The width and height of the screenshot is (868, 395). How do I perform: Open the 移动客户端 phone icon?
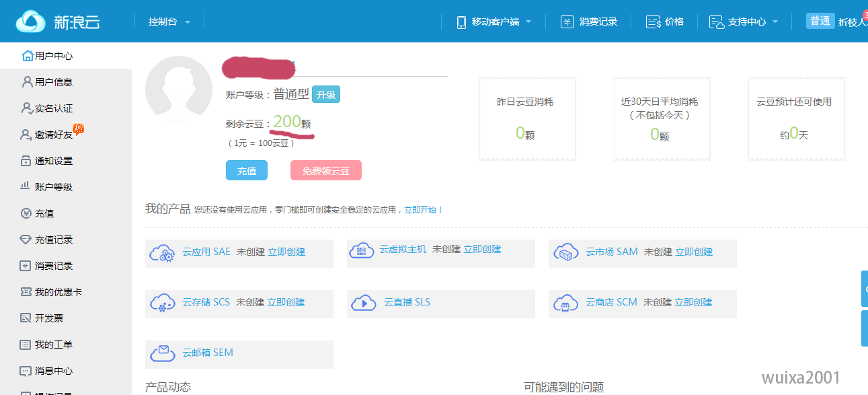click(x=461, y=22)
